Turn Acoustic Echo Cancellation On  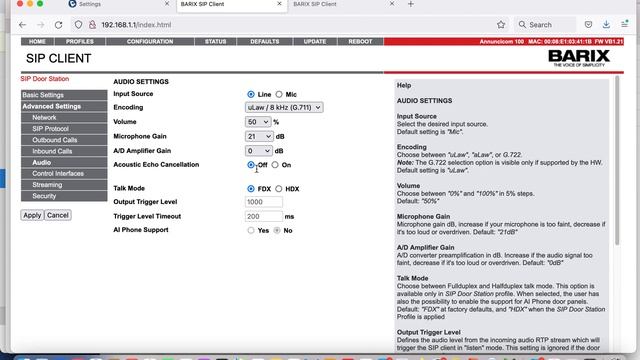(x=275, y=165)
